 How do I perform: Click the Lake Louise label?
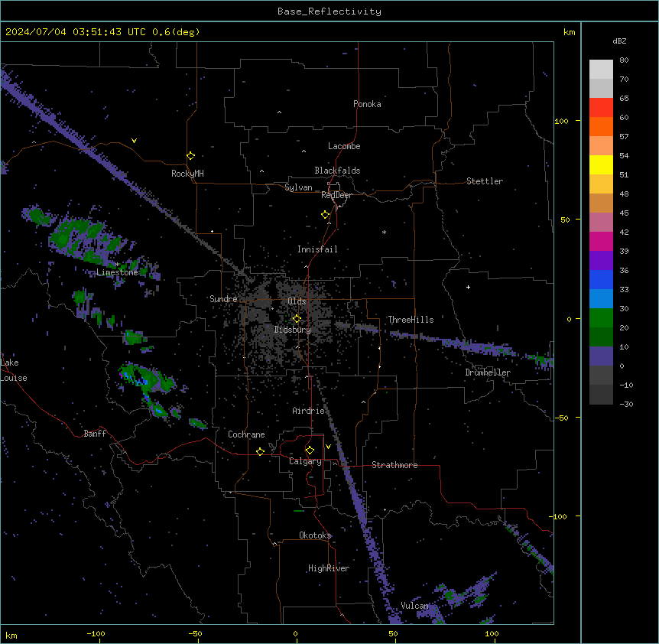click(14, 370)
